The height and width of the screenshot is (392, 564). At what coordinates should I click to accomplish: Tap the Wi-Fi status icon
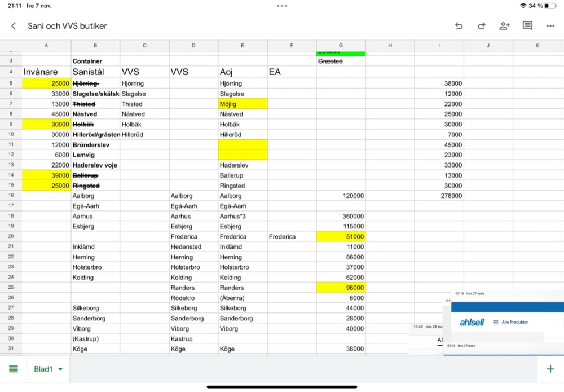coord(523,6)
